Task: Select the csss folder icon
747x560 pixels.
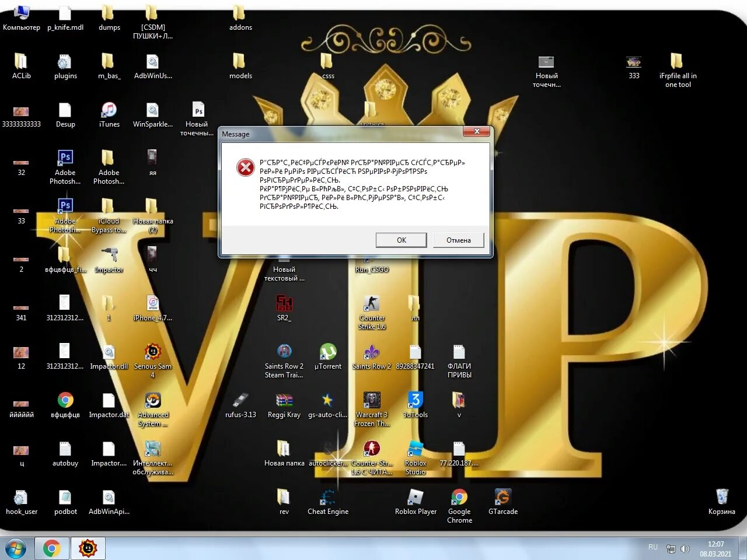Action: tap(328, 66)
